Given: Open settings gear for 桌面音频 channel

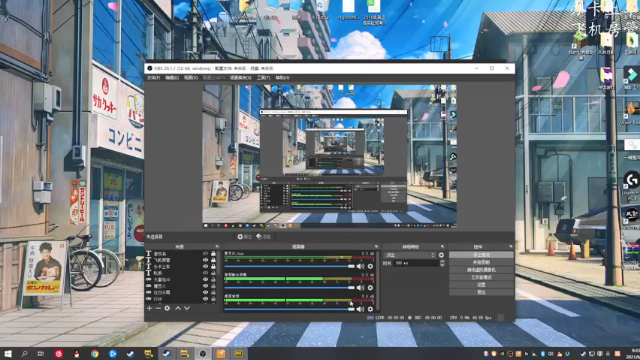Looking at the screenshot, I should click(370, 309).
